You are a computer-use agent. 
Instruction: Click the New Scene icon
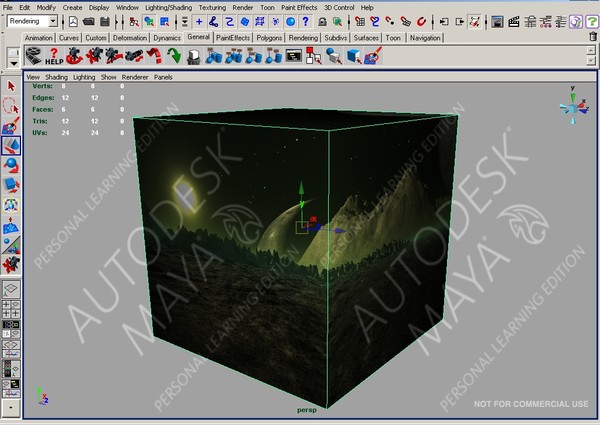pyautogui.click(x=73, y=22)
